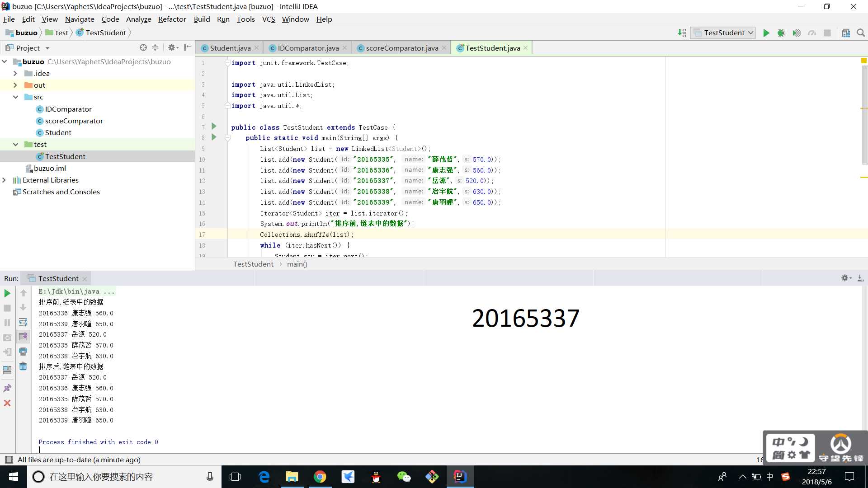The width and height of the screenshot is (868, 488).
Task: Toggle tool window bars in the status bar
Action: coord(9,460)
